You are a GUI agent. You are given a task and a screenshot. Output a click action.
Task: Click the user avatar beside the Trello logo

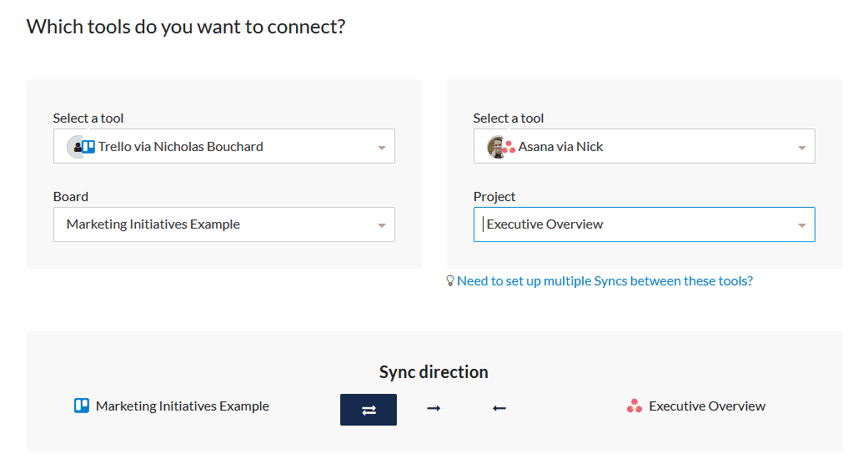click(75, 147)
